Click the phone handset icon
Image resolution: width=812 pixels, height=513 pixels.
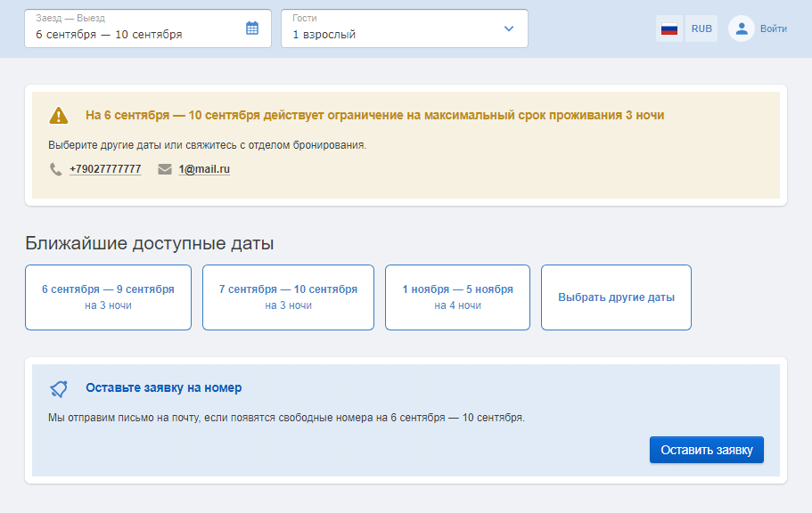55,169
